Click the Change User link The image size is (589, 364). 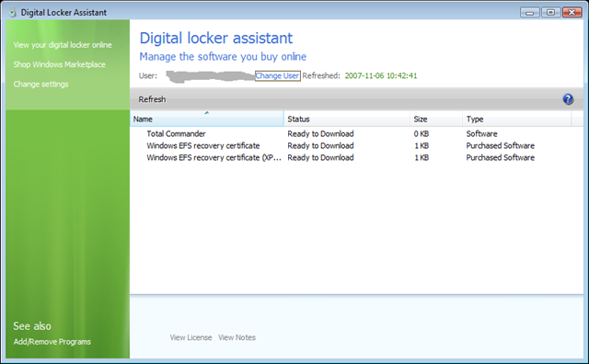(277, 75)
